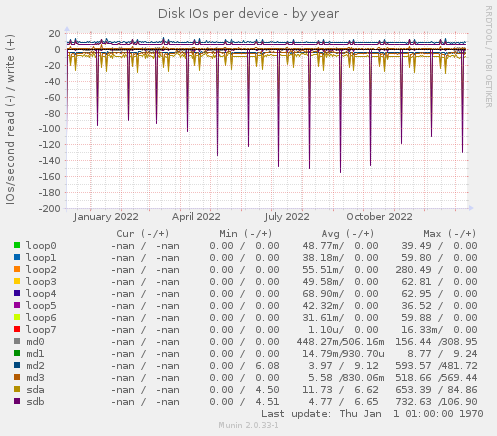Click the loop6 lime color swatch
The height and width of the screenshot is (436, 497).
click(x=17, y=317)
